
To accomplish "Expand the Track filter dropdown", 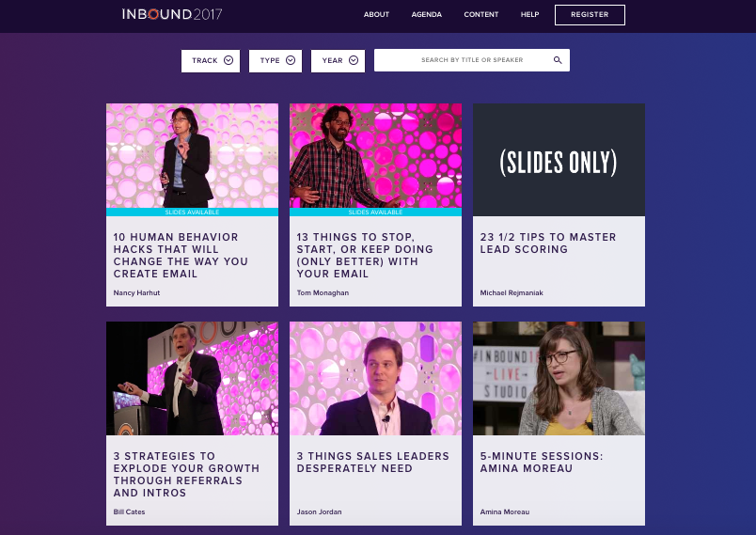I will point(211,61).
